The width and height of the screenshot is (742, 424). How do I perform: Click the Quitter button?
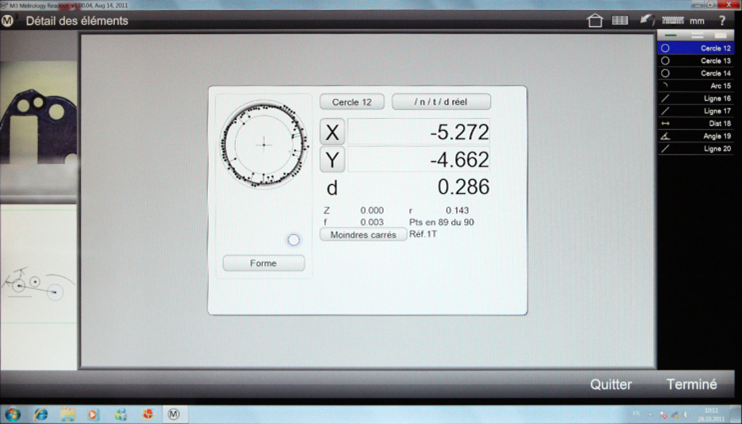[610, 385]
